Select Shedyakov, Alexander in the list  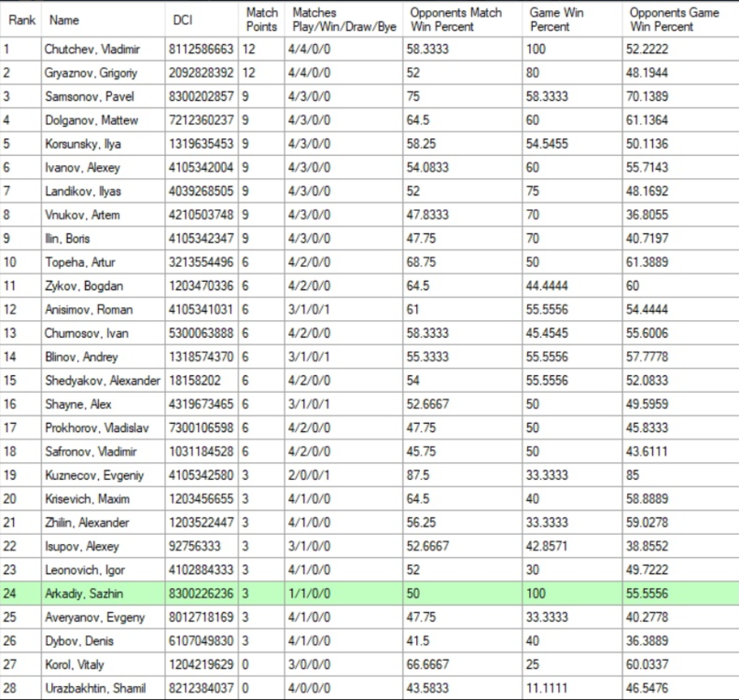(x=102, y=381)
